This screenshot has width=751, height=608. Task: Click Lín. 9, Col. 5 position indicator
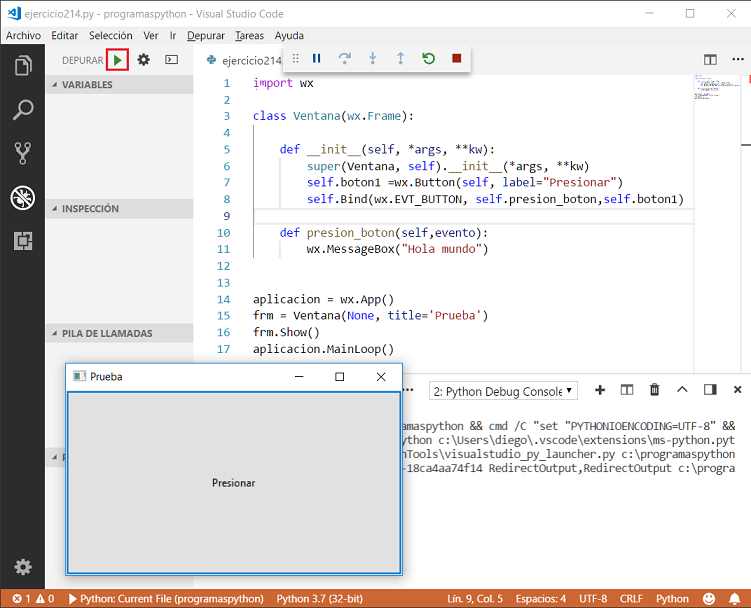click(x=475, y=598)
